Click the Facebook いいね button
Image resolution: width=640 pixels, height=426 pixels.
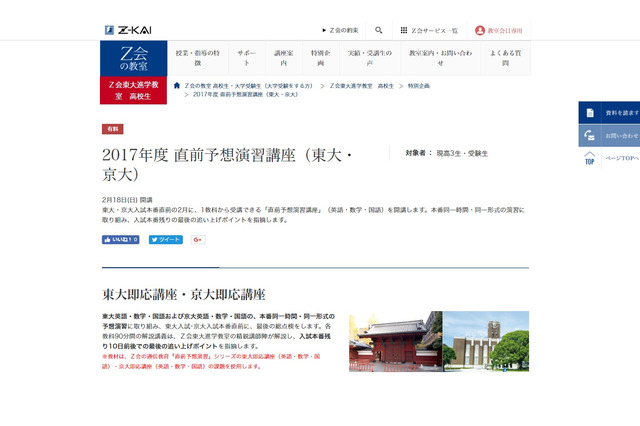[120, 240]
